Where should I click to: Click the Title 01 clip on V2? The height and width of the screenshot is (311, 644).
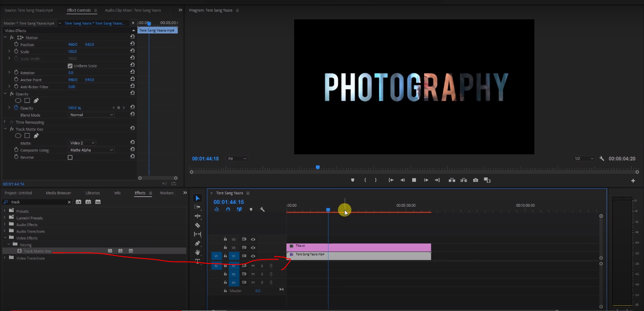tap(359, 247)
